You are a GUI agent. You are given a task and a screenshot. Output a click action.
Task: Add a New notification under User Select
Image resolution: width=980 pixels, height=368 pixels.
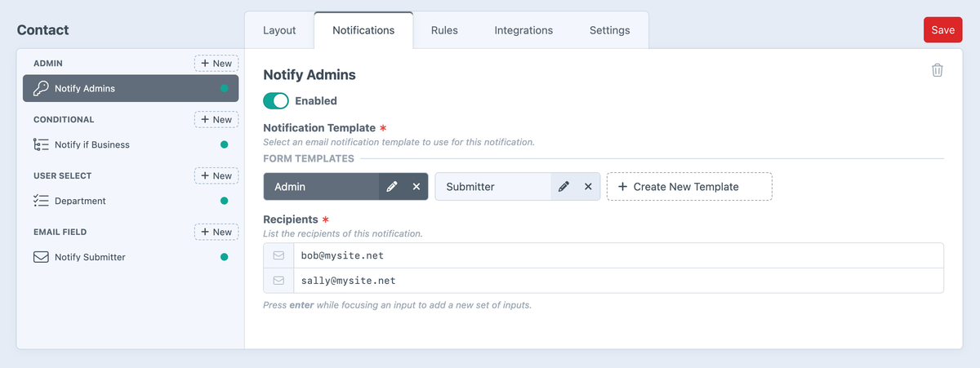click(x=216, y=175)
